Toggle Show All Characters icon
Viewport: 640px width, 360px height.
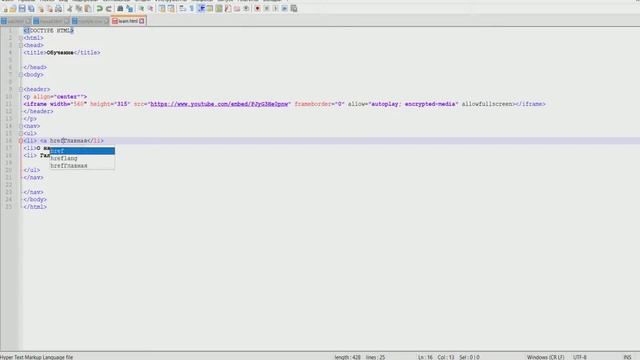point(191,9)
